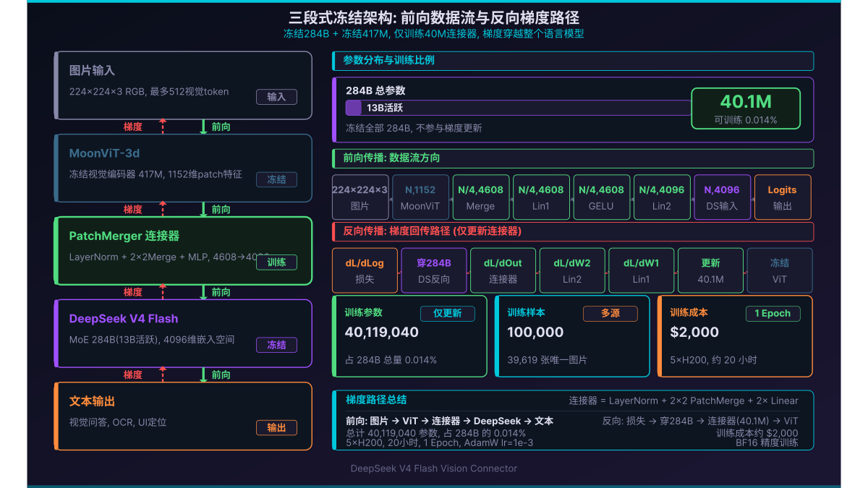Click the 输出 badge in the 文本输出 card
This screenshot has height=488, width=868.
point(276,428)
